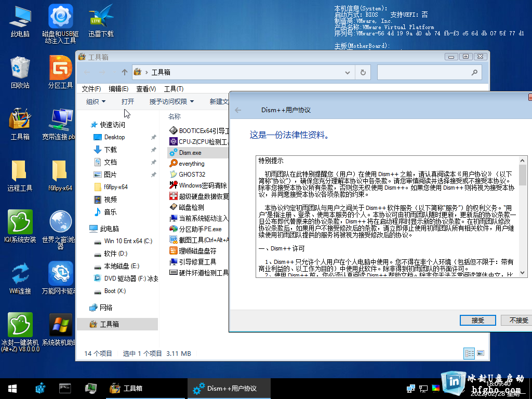The height and width of the screenshot is (399, 532).
Task: Launch 迅雷下载 from the desktop
Action: point(101,21)
